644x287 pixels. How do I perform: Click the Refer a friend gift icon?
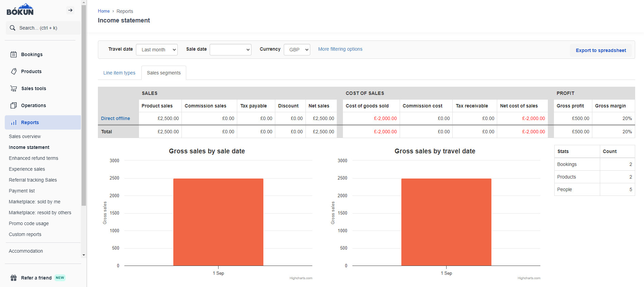[x=14, y=278]
